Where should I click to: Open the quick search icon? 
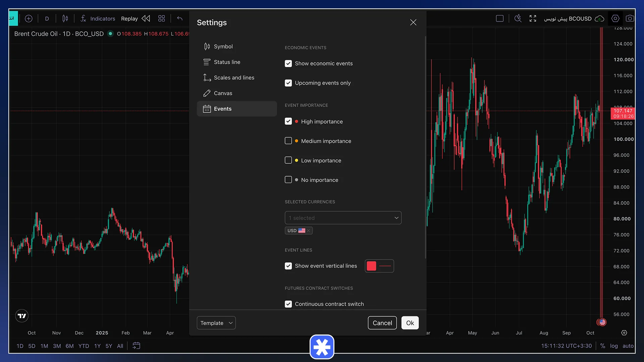tap(518, 18)
